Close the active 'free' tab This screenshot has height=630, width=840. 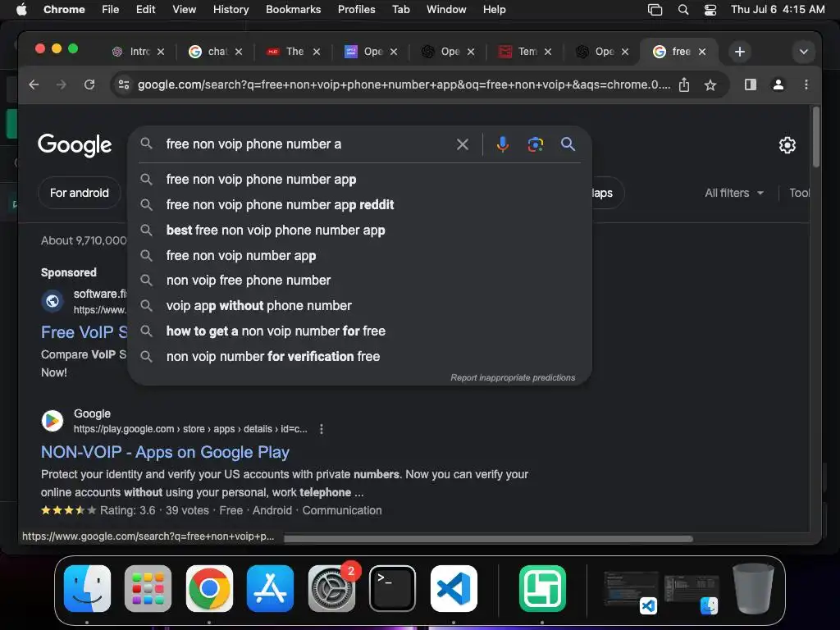tap(702, 52)
